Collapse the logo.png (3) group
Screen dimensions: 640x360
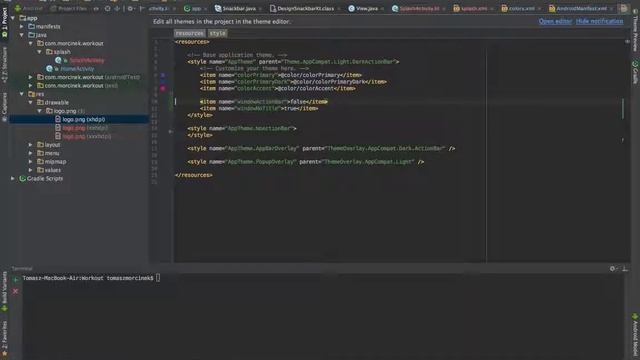(x=40, y=111)
